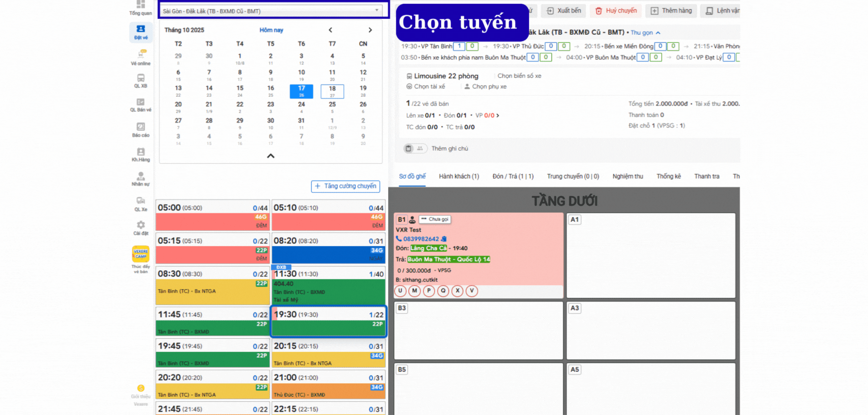868x415 pixels.
Task: Open QL XB bus station management
Action: tap(141, 80)
